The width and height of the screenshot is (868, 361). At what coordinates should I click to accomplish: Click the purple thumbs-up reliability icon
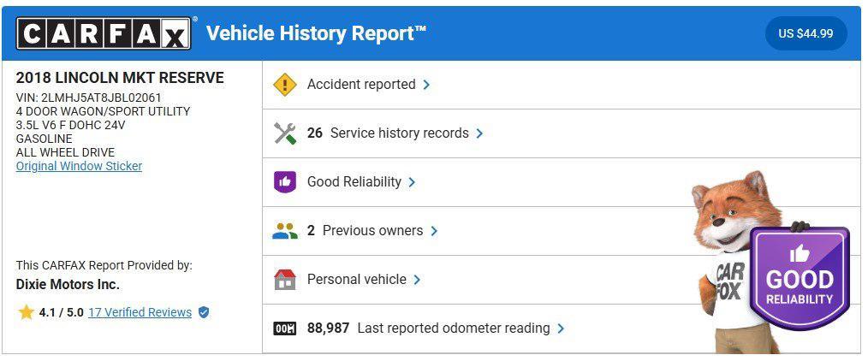(x=284, y=182)
